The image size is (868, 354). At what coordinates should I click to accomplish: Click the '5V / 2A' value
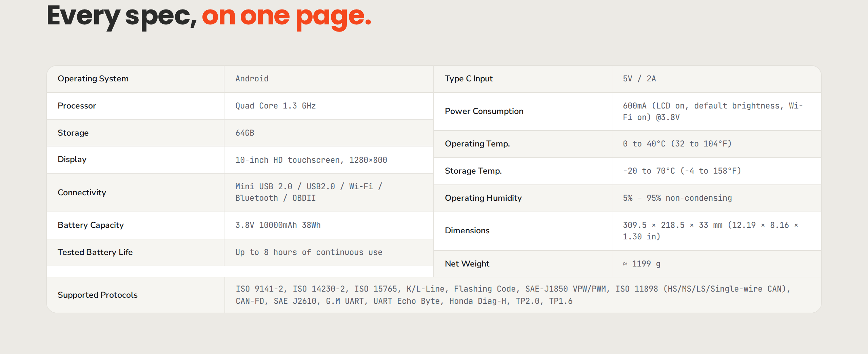point(639,79)
